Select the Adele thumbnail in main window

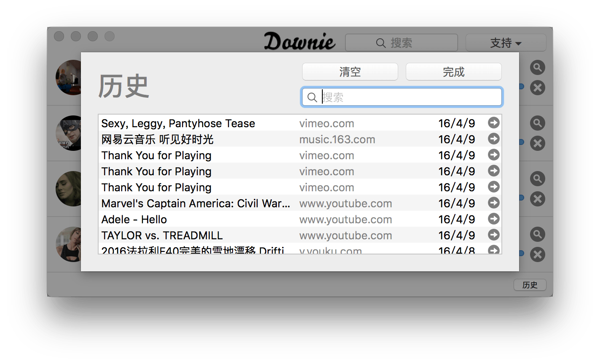68,189
